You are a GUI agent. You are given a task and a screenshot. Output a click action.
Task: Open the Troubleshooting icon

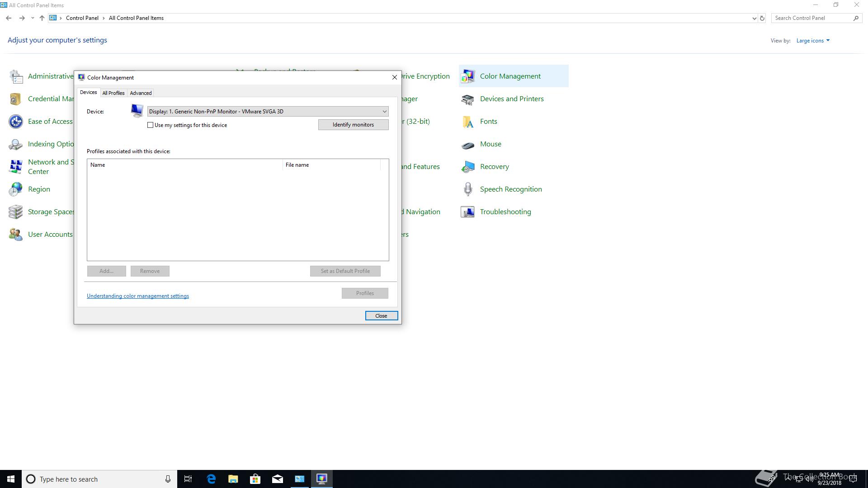[468, 212]
